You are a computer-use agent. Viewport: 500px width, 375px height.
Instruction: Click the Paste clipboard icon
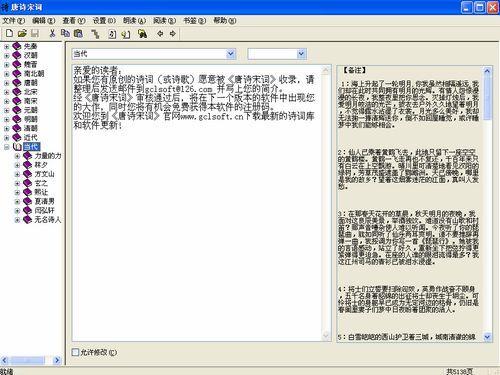(78, 33)
